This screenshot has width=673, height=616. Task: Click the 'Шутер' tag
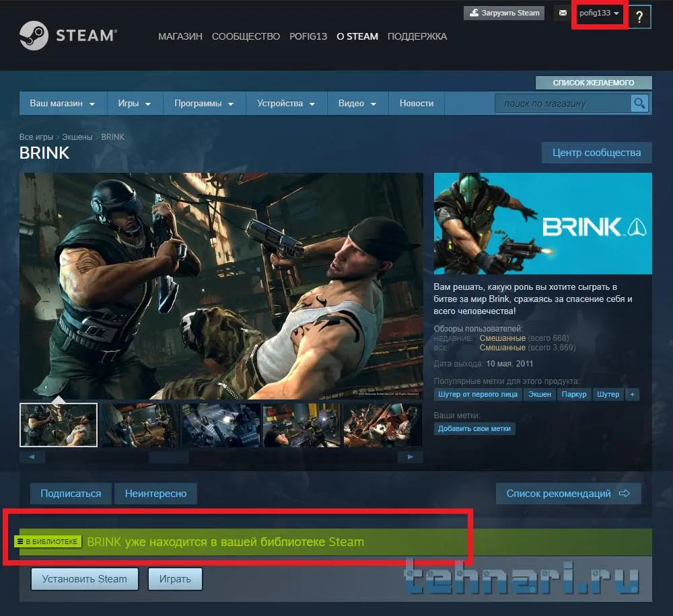608,394
